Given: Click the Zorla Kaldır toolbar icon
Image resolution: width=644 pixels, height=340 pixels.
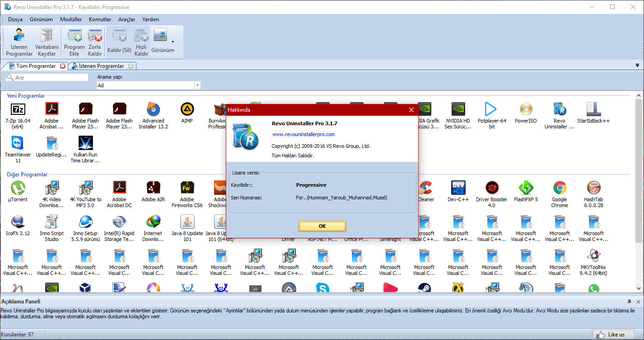Looking at the screenshot, I should 95,42.
